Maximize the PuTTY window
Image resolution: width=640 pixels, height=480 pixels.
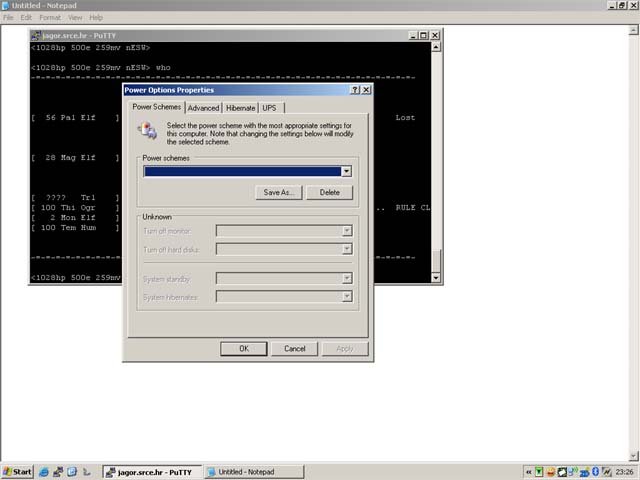click(x=424, y=36)
